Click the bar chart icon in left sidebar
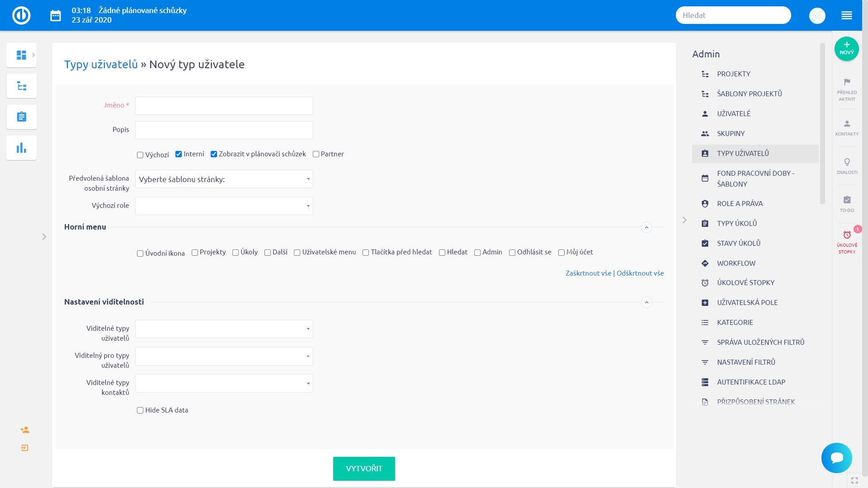Screen dimensions: 868x488 click(x=21, y=148)
